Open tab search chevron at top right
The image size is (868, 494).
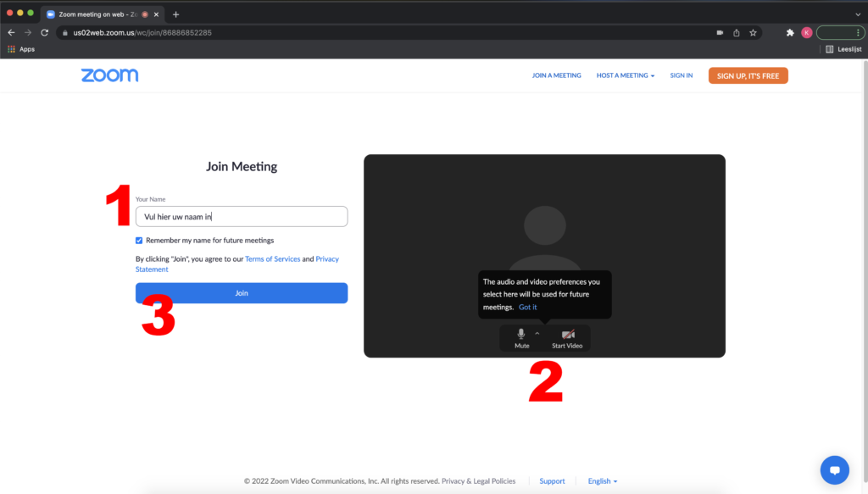pos(858,14)
